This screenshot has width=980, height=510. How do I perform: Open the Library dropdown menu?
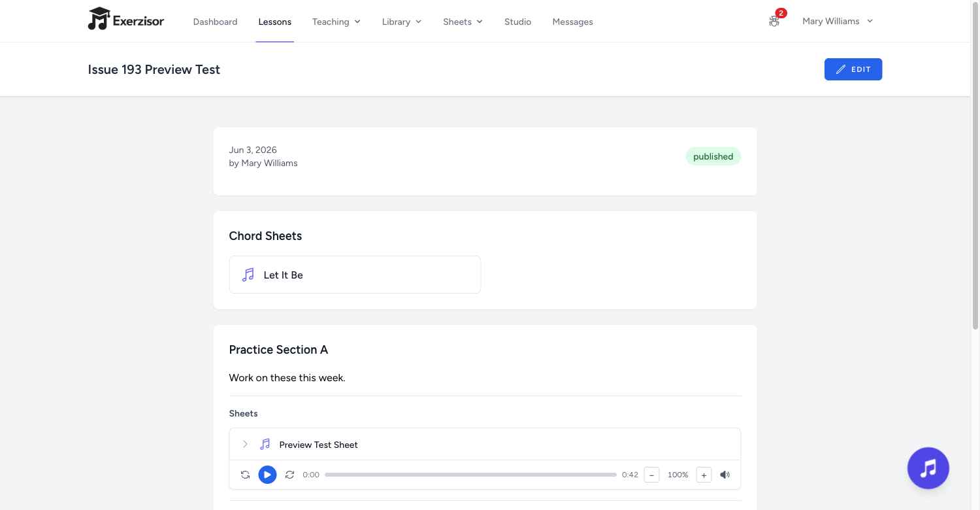click(402, 22)
